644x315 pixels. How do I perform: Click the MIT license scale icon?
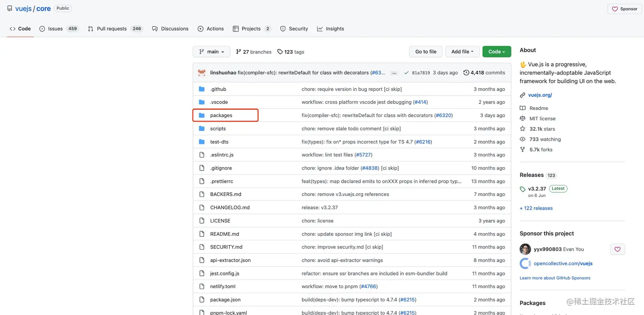click(x=523, y=118)
